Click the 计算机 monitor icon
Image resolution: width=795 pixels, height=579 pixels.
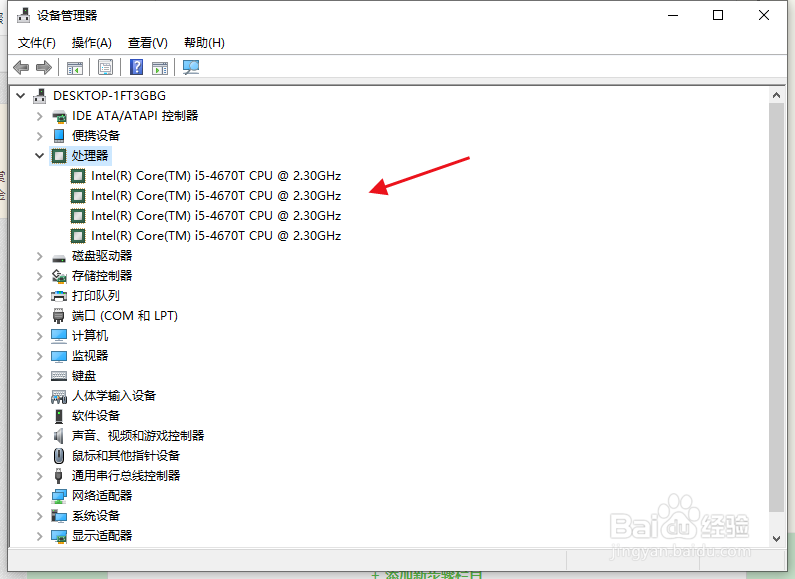(59, 336)
